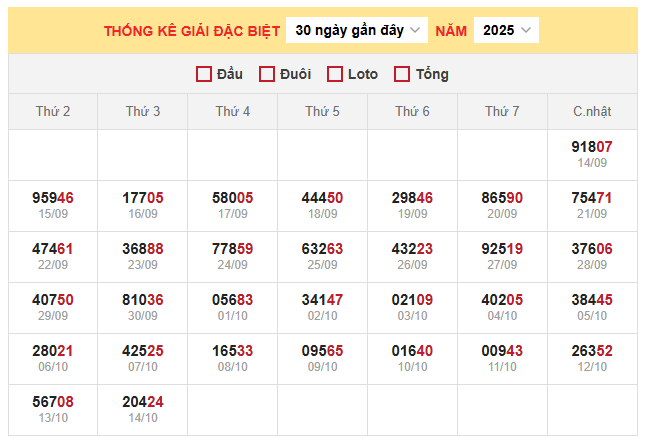Check the Tổng filter box
Image resolution: width=647 pixels, height=441 pixels.
click(x=402, y=74)
